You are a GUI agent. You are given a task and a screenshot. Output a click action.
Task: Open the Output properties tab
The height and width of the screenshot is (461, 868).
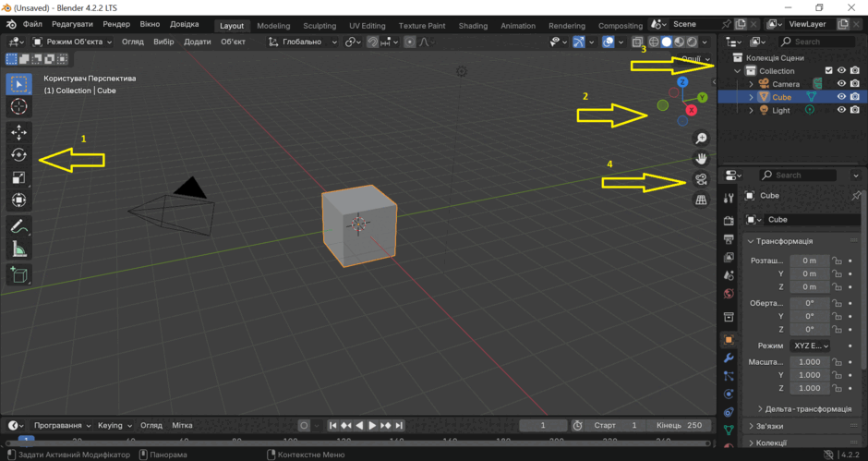pyautogui.click(x=729, y=238)
